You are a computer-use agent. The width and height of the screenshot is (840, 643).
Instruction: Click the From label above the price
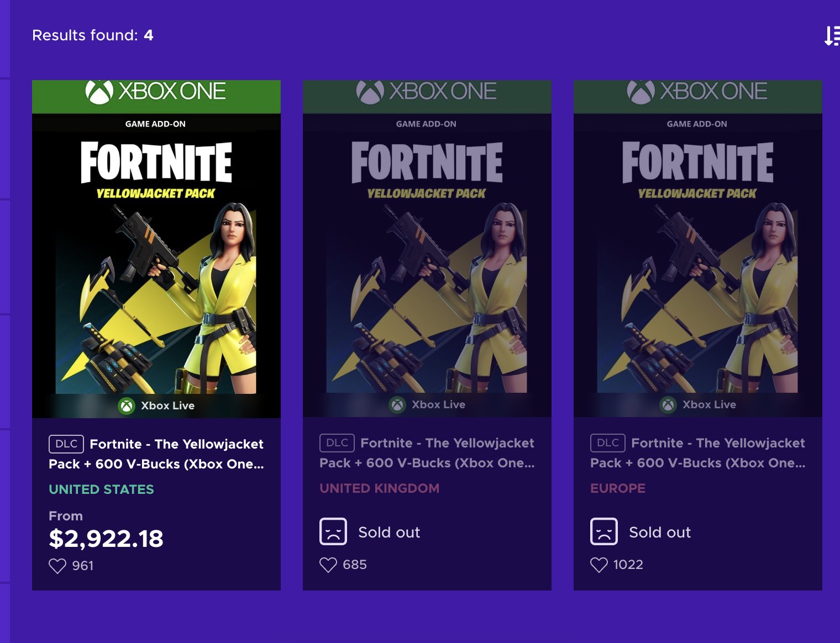pyautogui.click(x=66, y=516)
